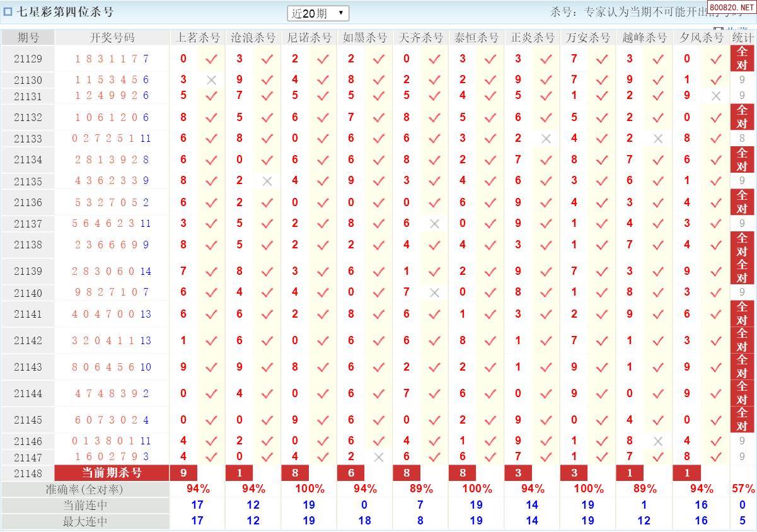This screenshot has height=532, width=757.
Task: Select period number 21142
Action: click(x=28, y=340)
